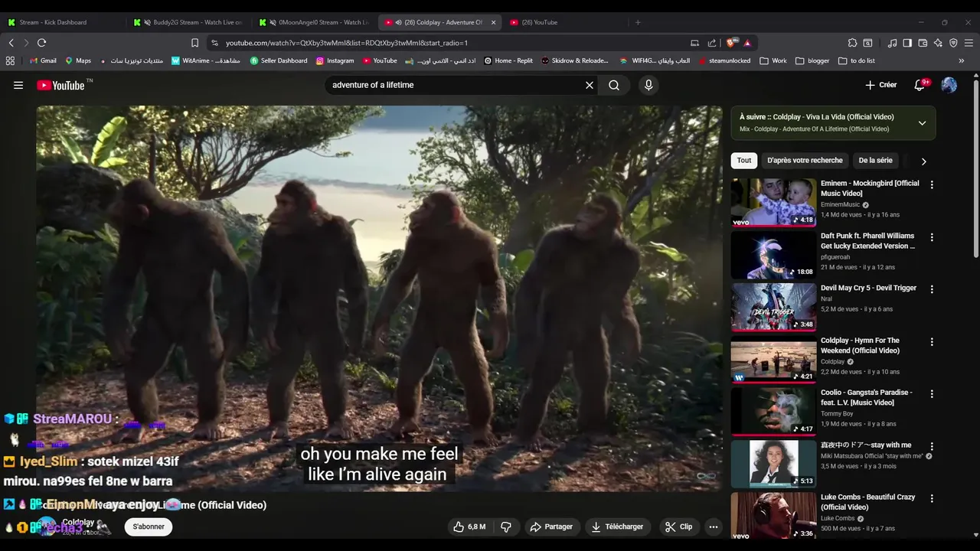980x551 pixels.
Task: Open the steamunlocked bookmark
Action: (x=724, y=60)
